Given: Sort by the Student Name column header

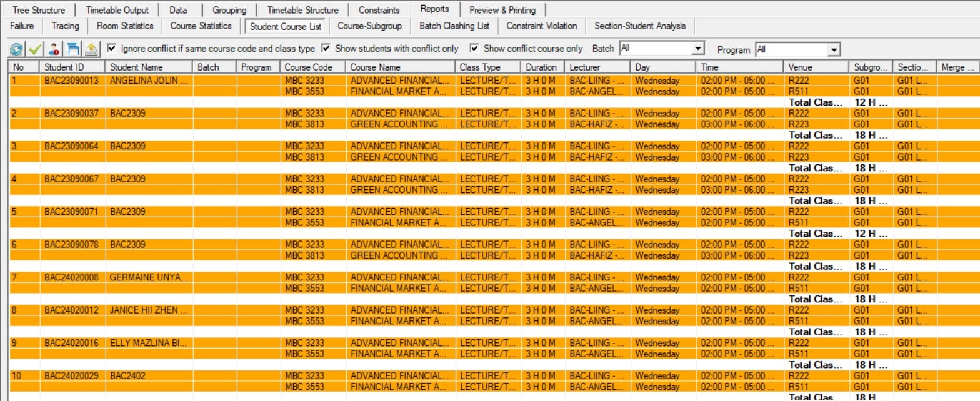Looking at the screenshot, I should [x=149, y=67].
